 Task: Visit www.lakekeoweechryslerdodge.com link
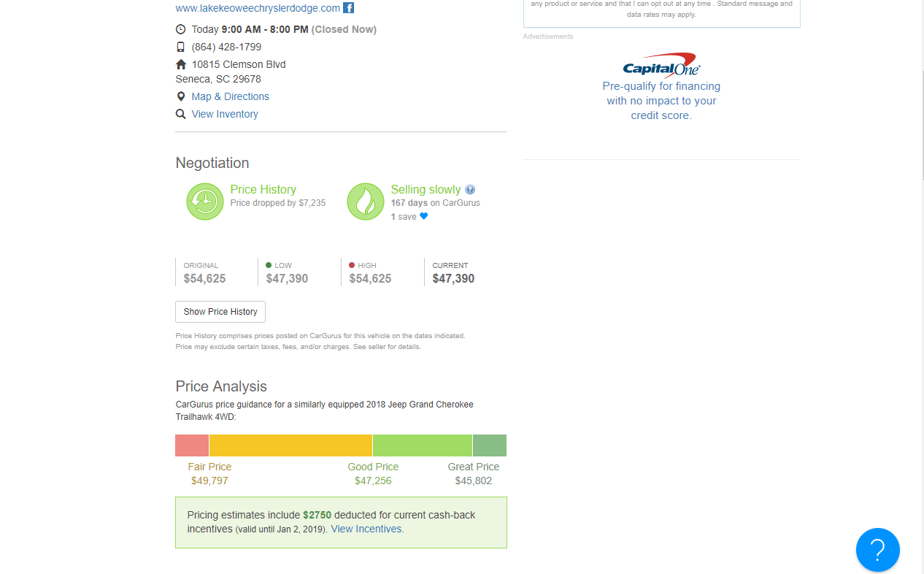pyautogui.click(x=258, y=8)
